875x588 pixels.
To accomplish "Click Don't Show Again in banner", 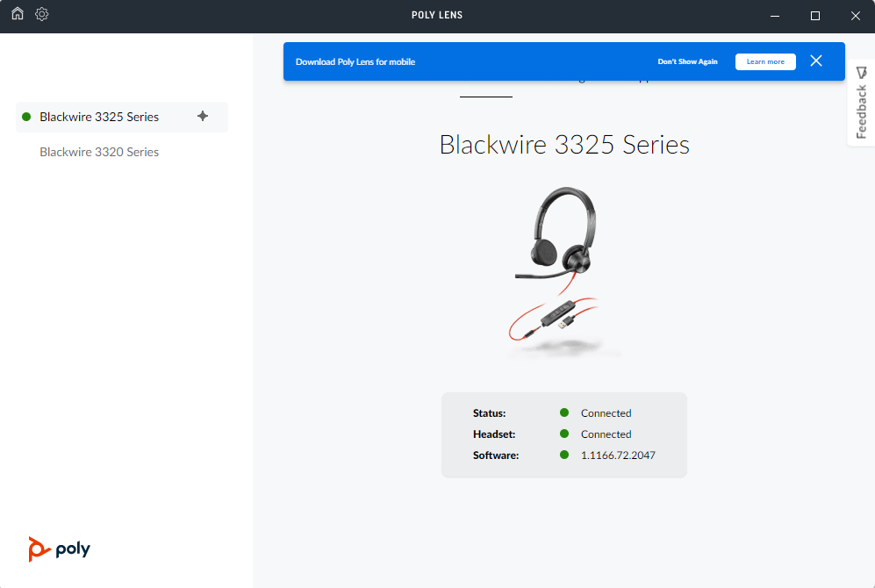I will (x=687, y=62).
